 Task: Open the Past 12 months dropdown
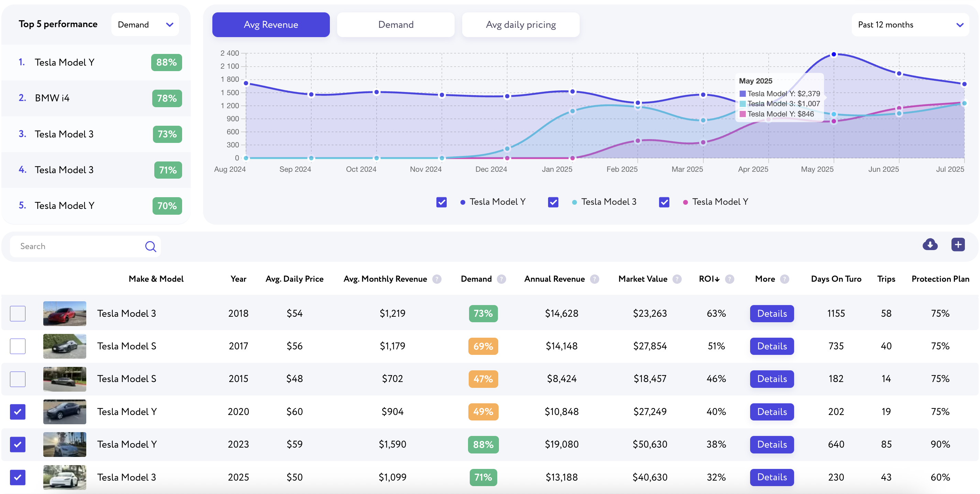pyautogui.click(x=910, y=25)
